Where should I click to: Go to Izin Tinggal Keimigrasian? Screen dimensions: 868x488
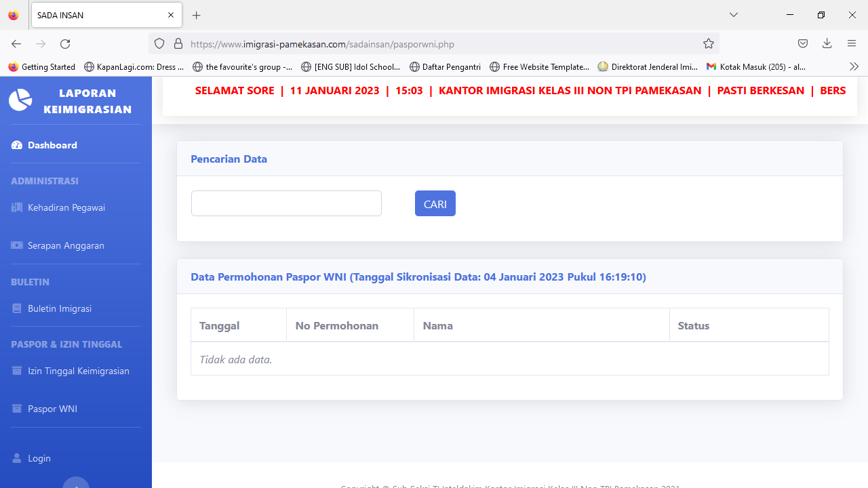point(78,371)
